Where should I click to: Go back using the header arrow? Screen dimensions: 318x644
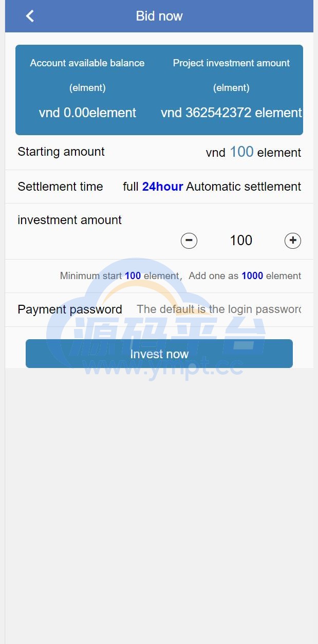pyautogui.click(x=30, y=16)
